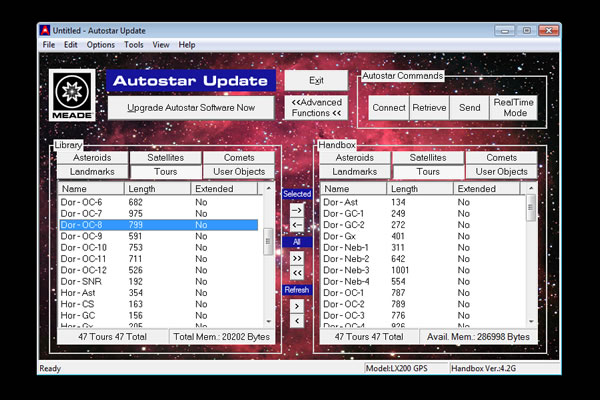
Task: Open the Edit menu
Action: [x=70, y=45]
